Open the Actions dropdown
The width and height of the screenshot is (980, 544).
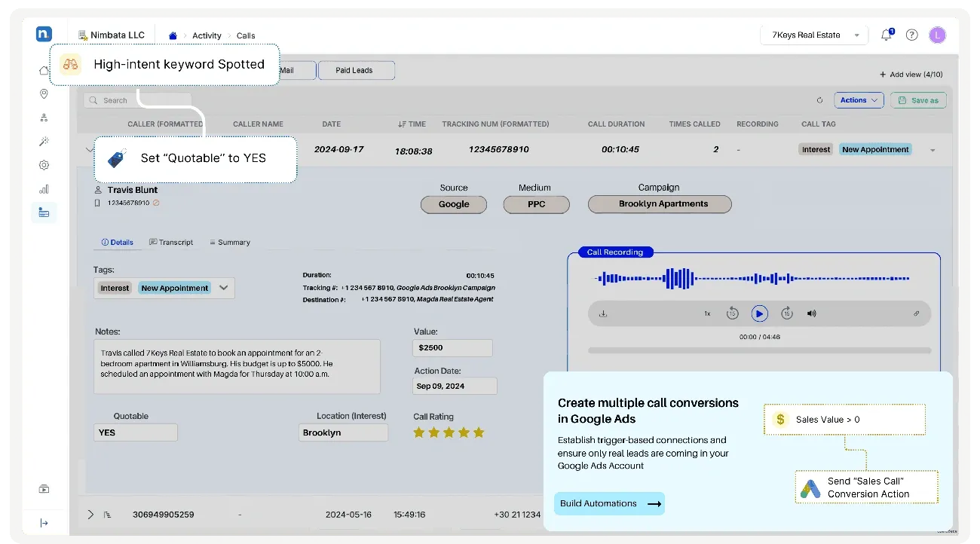pos(859,100)
